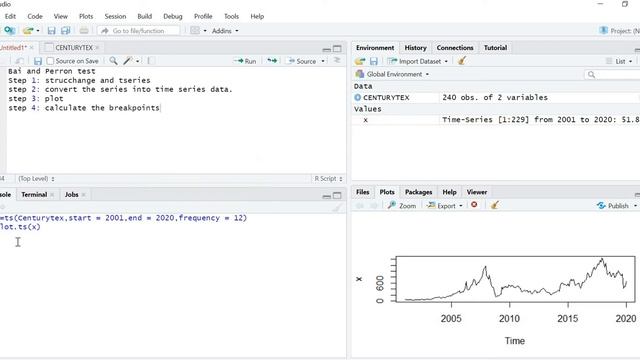Clear all plots with broom icon
This screenshot has height=360, width=640.
pos(494,205)
